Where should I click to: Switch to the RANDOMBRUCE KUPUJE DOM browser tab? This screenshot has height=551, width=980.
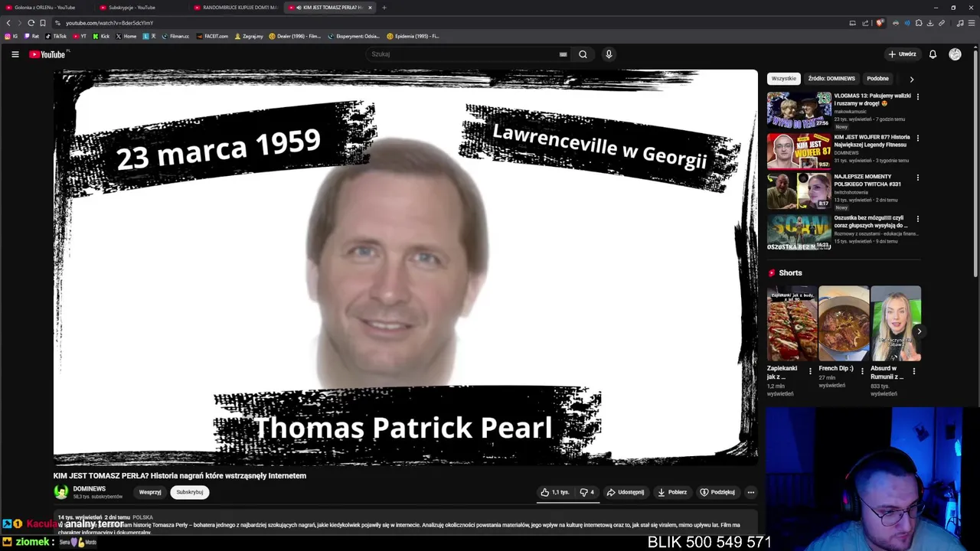tap(237, 8)
